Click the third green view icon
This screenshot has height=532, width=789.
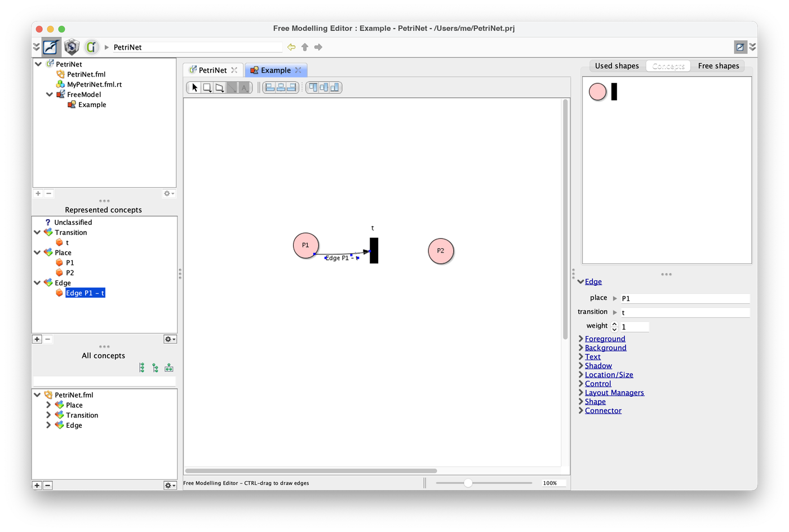pos(169,368)
